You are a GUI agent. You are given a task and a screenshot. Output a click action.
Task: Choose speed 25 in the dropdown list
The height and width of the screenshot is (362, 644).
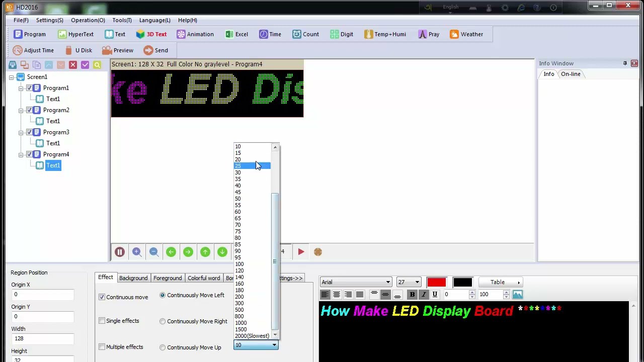tap(252, 166)
